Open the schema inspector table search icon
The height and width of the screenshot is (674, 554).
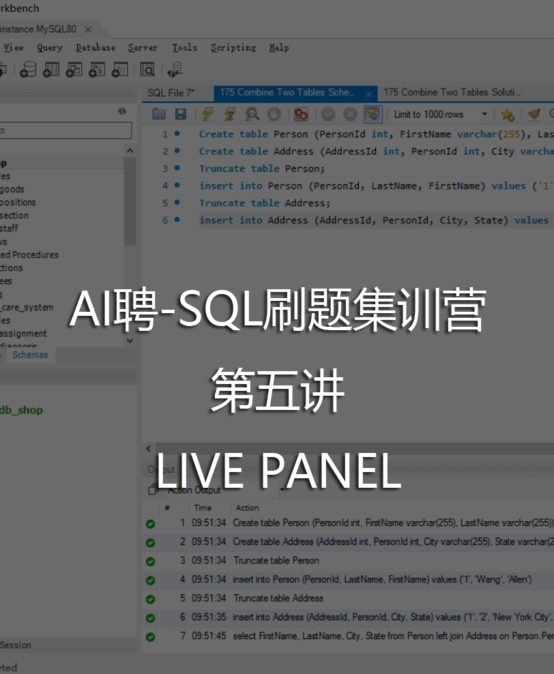click(147, 69)
